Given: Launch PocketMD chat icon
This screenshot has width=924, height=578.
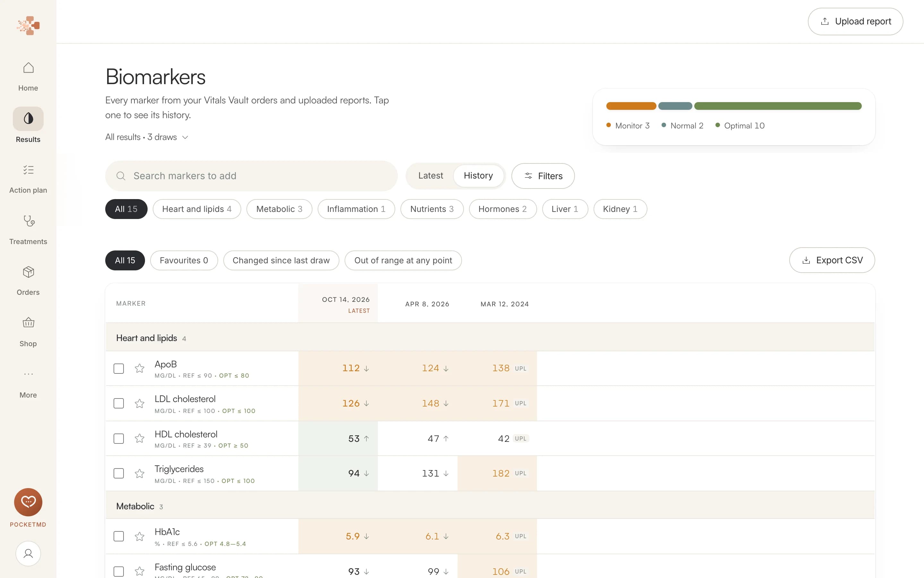Looking at the screenshot, I should (28, 502).
